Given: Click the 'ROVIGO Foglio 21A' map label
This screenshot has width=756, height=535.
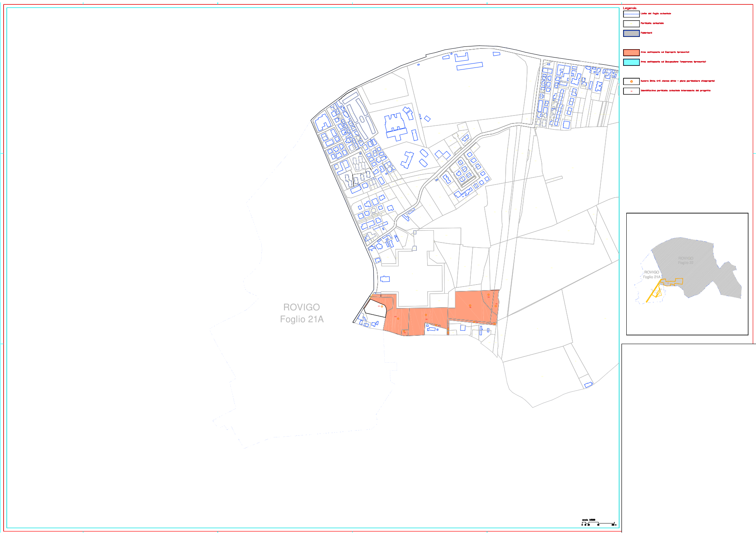Looking at the screenshot, I should click(301, 313).
